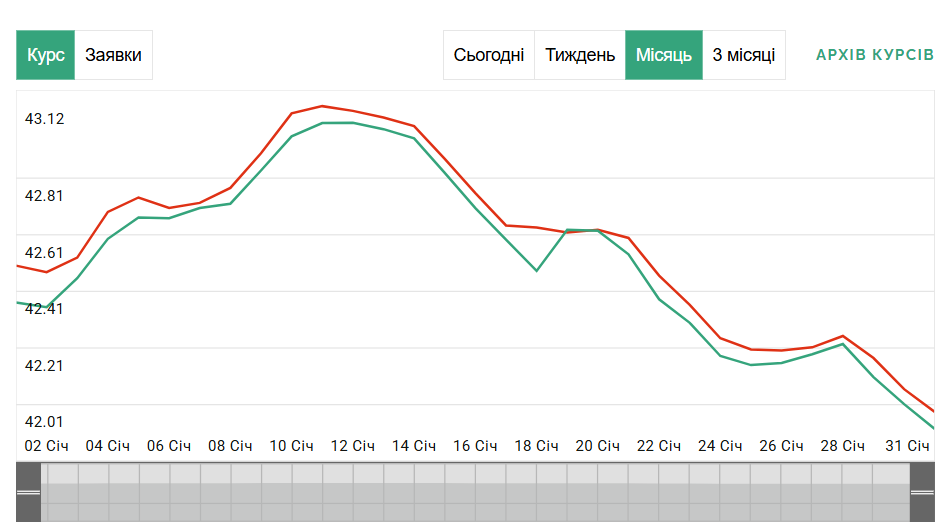Image resolution: width=946 pixels, height=529 pixels.
Task: Select the Місяць period button
Action: pos(664,55)
